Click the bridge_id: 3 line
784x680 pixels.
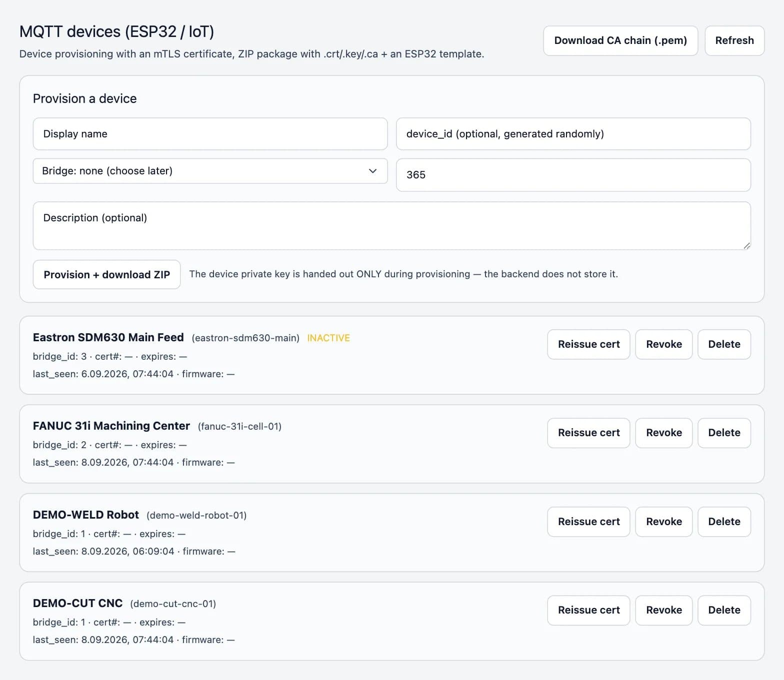(110, 357)
